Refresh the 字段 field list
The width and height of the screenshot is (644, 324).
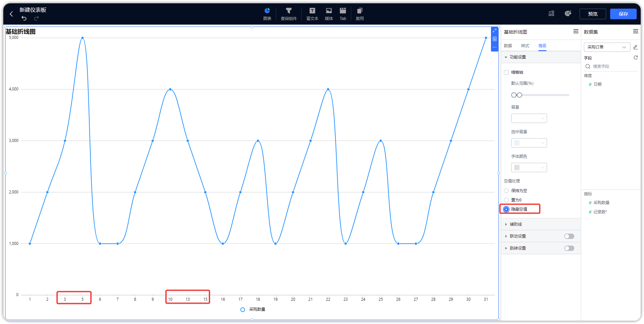click(635, 57)
